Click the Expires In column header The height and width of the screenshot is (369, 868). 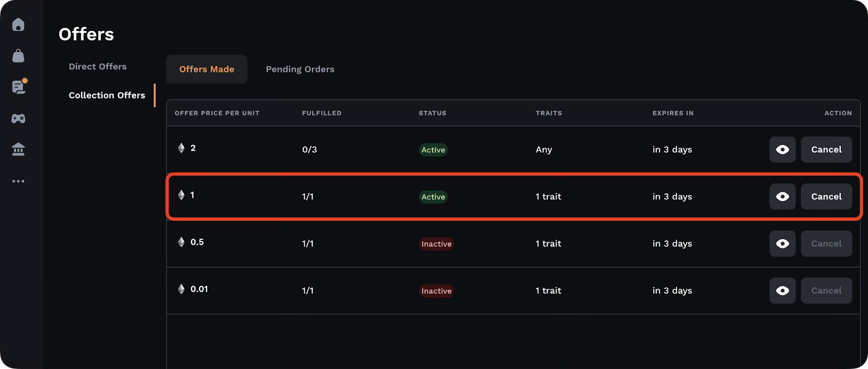click(x=673, y=113)
